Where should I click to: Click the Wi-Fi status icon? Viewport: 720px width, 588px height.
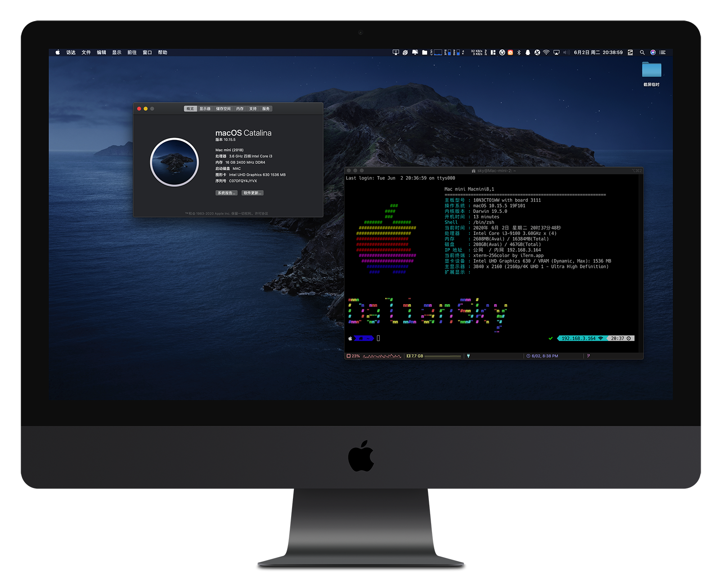[x=546, y=53]
